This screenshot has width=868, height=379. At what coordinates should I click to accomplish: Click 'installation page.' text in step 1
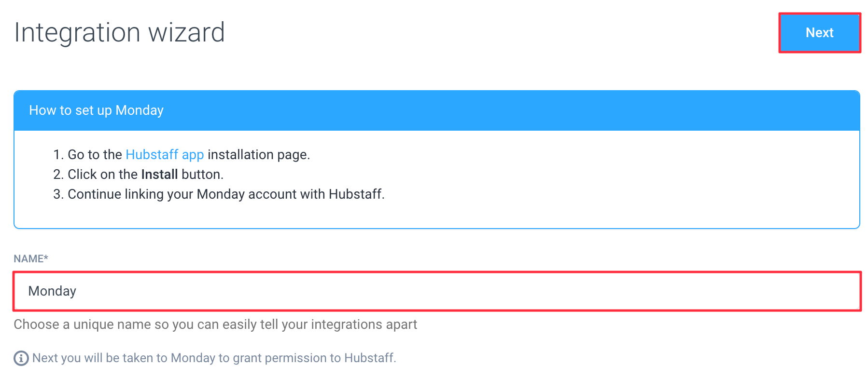(x=259, y=154)
